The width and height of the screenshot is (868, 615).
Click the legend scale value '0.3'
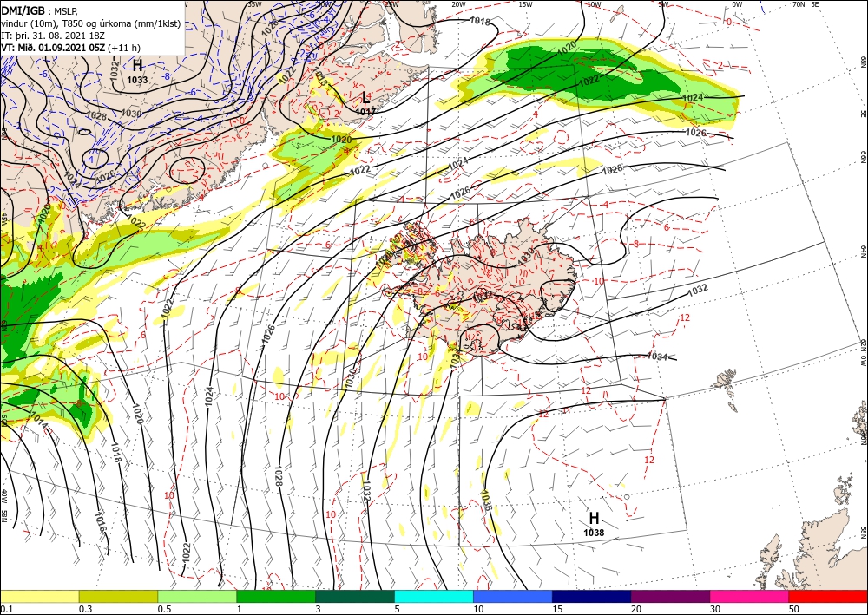pyautogui.click(x=85, y=609)
